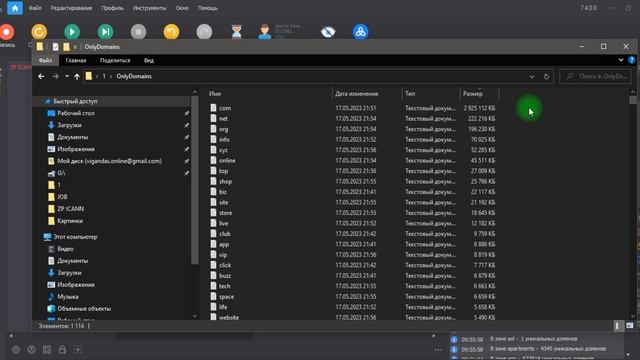Switch to the Вид ribbon tab
Viewport: 640px width, 360px height.
point(149,60)
